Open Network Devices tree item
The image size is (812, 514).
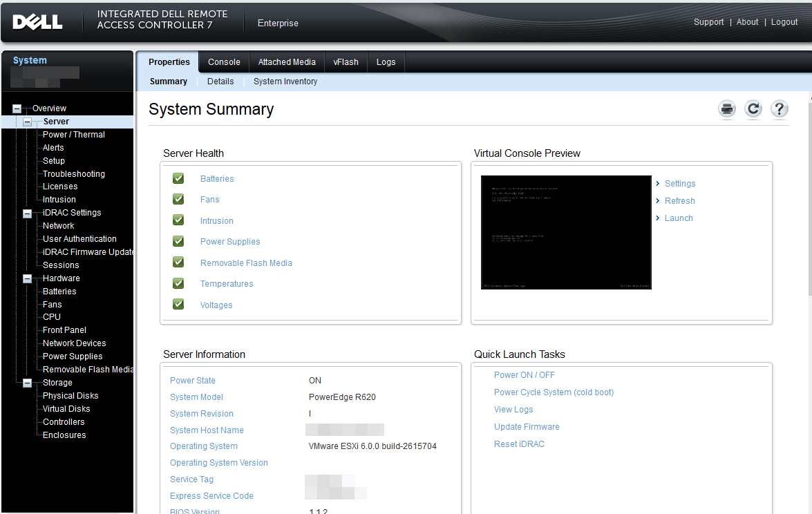tap(74, 343)
